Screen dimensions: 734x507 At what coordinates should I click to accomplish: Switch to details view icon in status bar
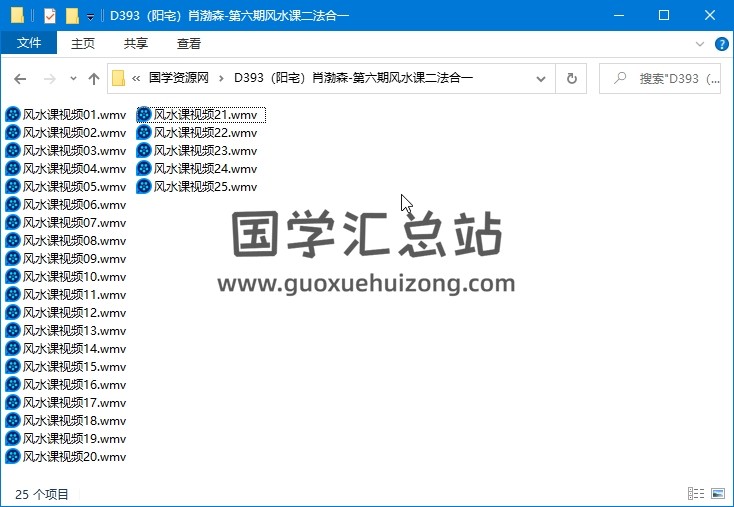(x=696, y=493)
